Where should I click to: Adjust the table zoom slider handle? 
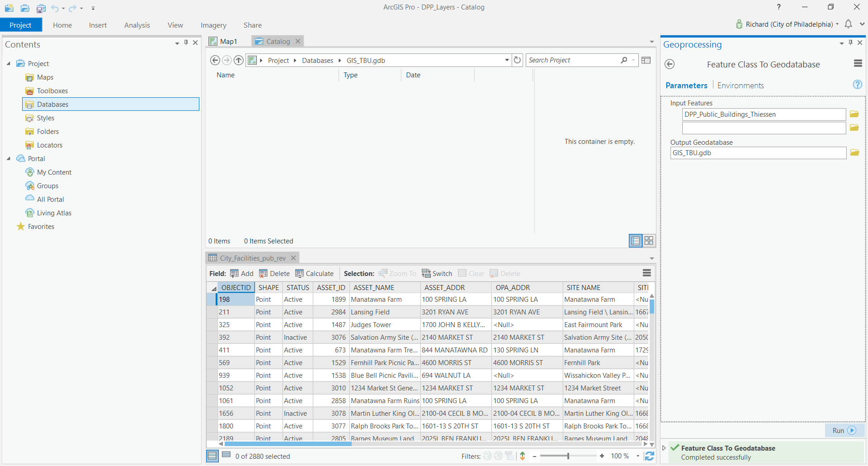point(568,456)
